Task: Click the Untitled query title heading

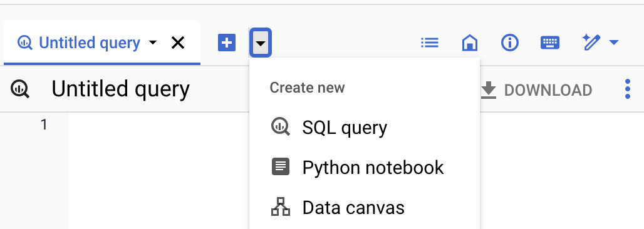Action: (120, 89)
